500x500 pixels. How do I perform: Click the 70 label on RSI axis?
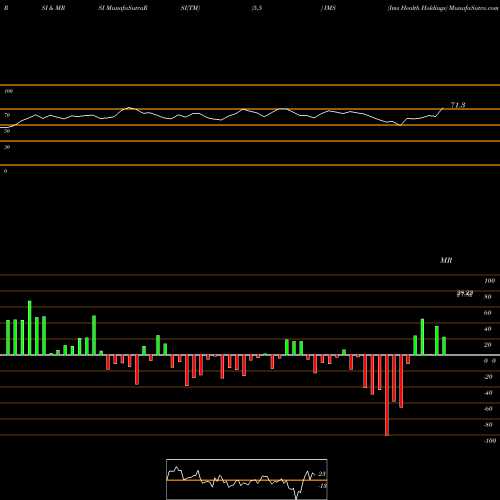[x=7, y=115]
